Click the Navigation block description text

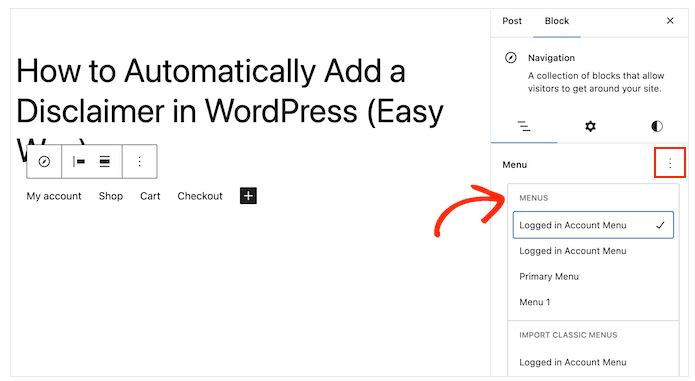(596, 82)
